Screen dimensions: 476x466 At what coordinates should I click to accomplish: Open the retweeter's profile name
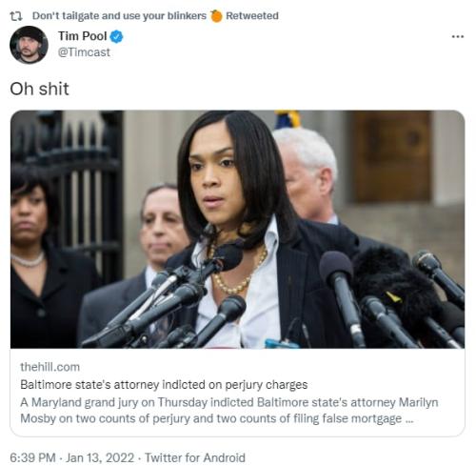click(119, 16)
